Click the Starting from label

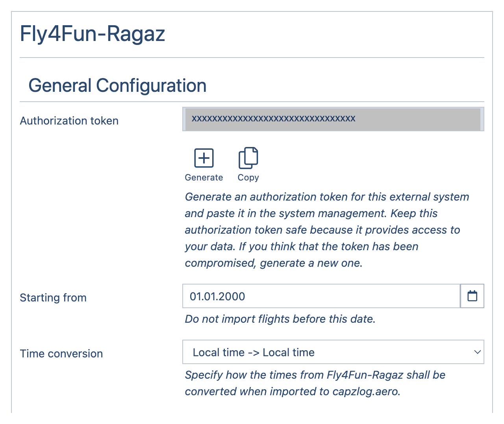53,298
